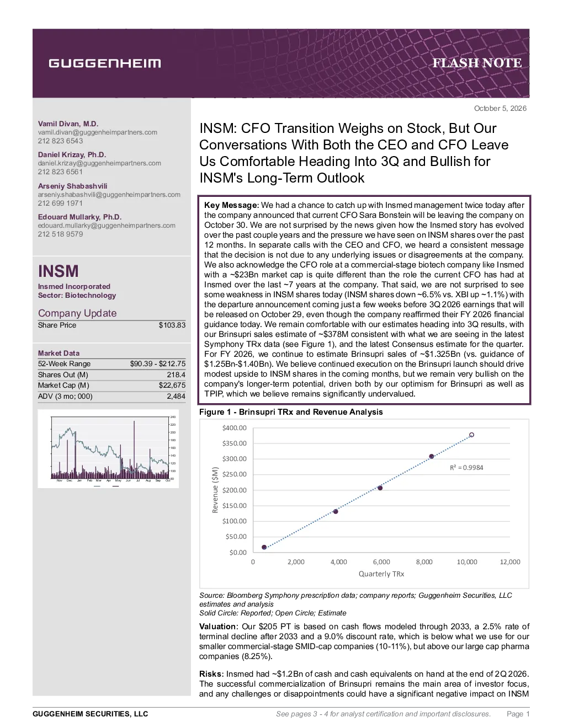Select the Insmed Incorporated company name
Viewport: 563px width, 728px height.
point(74,287)
